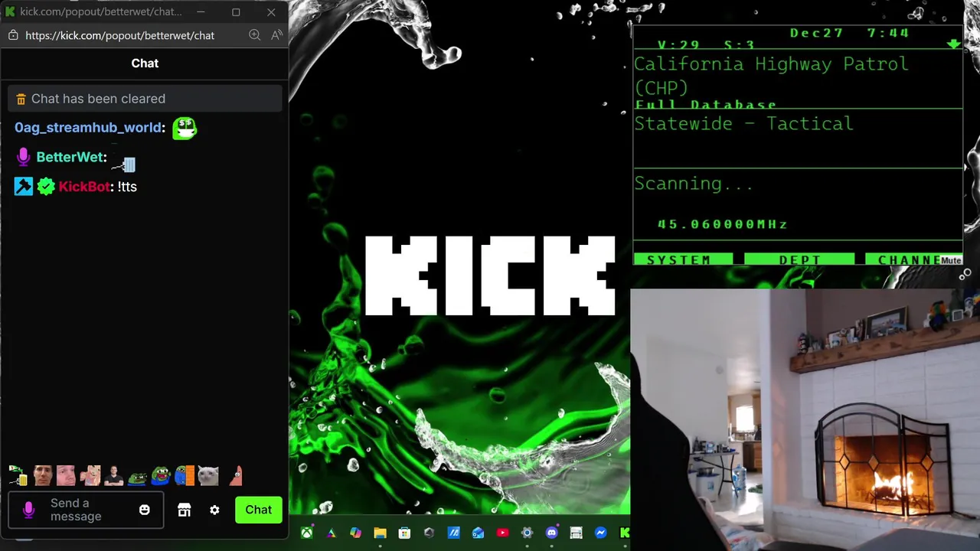Open BetterWet username in chat
This screenshot has width=980, height=551.
pos(70,157)
